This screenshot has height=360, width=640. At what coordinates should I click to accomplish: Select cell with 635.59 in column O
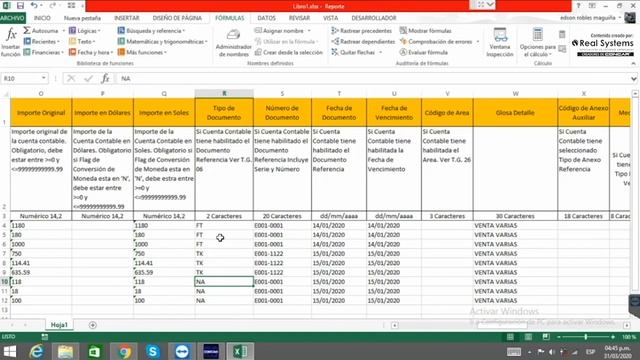(x=41, y=272)
